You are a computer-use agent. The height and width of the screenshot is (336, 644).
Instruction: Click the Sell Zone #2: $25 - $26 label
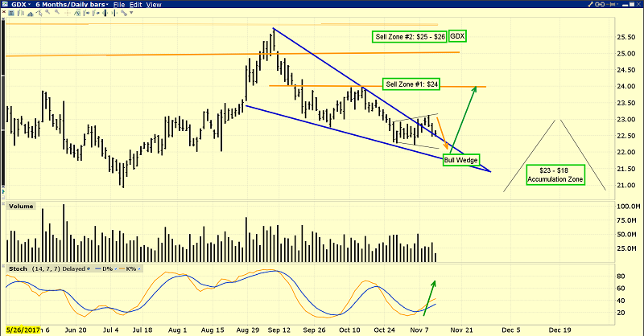pyautogui.click(x=410, y=36)
